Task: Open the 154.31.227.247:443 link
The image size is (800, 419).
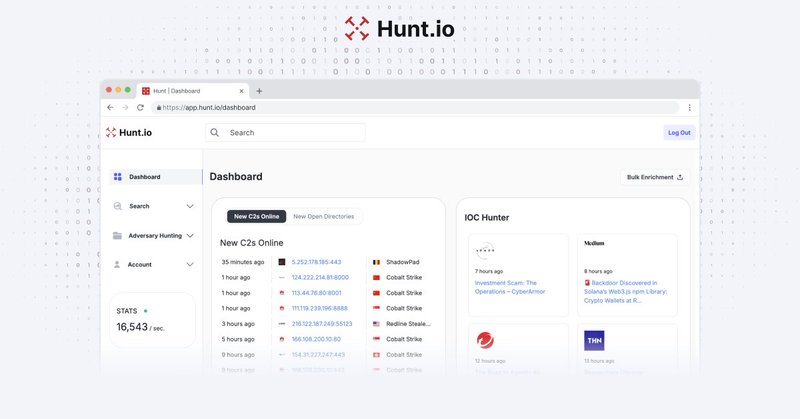Action: click(x=318, y=355)
